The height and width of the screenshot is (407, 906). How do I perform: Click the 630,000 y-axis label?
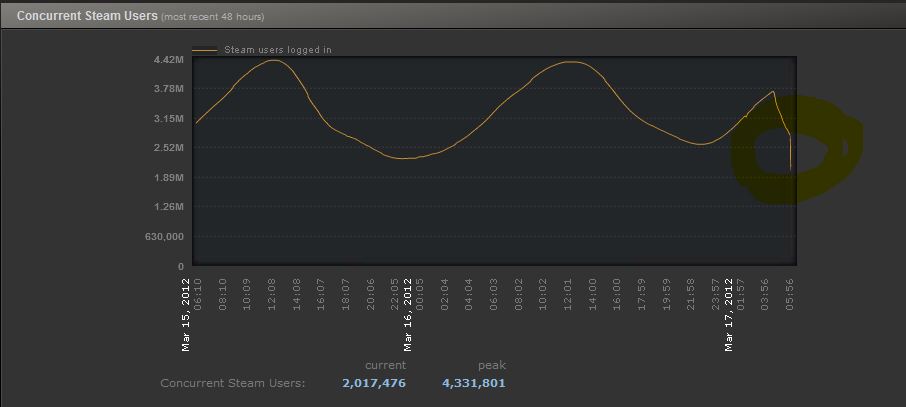[x=165, y=236]
